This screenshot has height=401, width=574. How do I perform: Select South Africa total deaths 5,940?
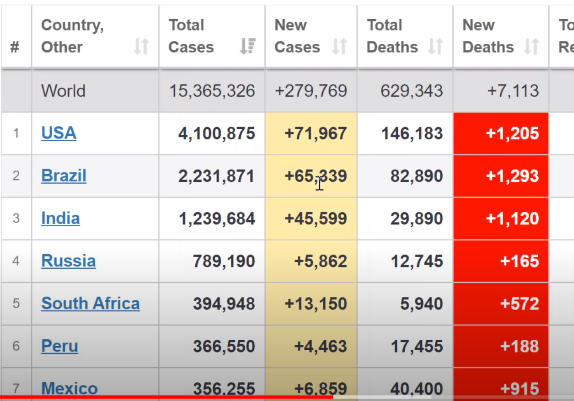point(421,304)
